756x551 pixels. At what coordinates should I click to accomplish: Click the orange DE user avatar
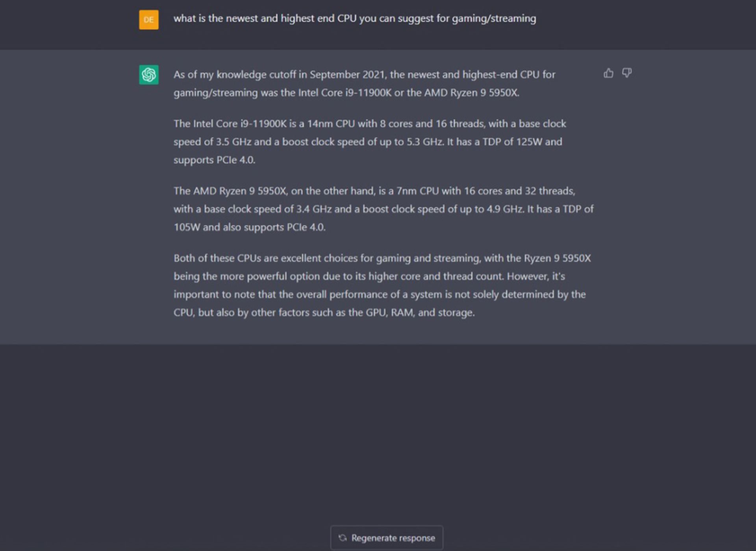click(x=149, y=20)
